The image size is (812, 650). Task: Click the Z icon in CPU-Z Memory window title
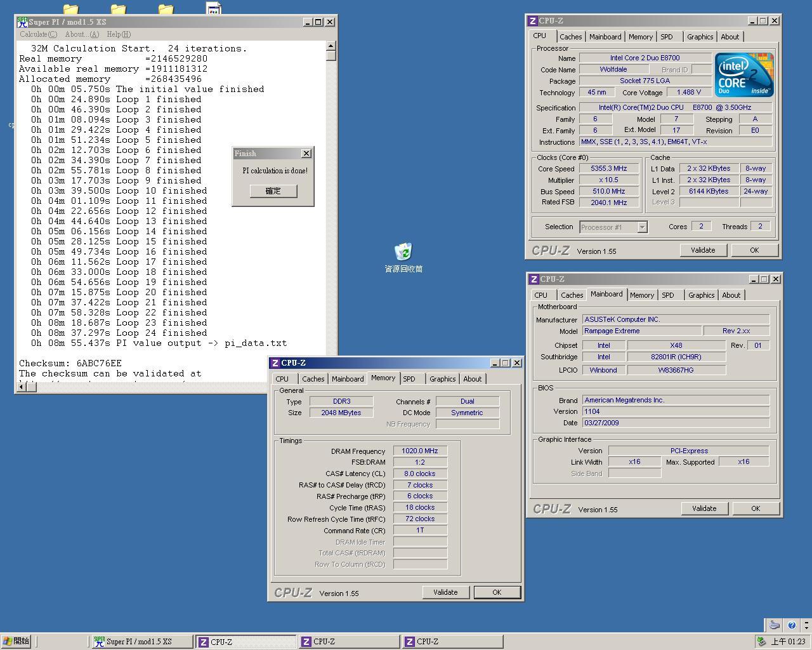click(x=275, y=363)
